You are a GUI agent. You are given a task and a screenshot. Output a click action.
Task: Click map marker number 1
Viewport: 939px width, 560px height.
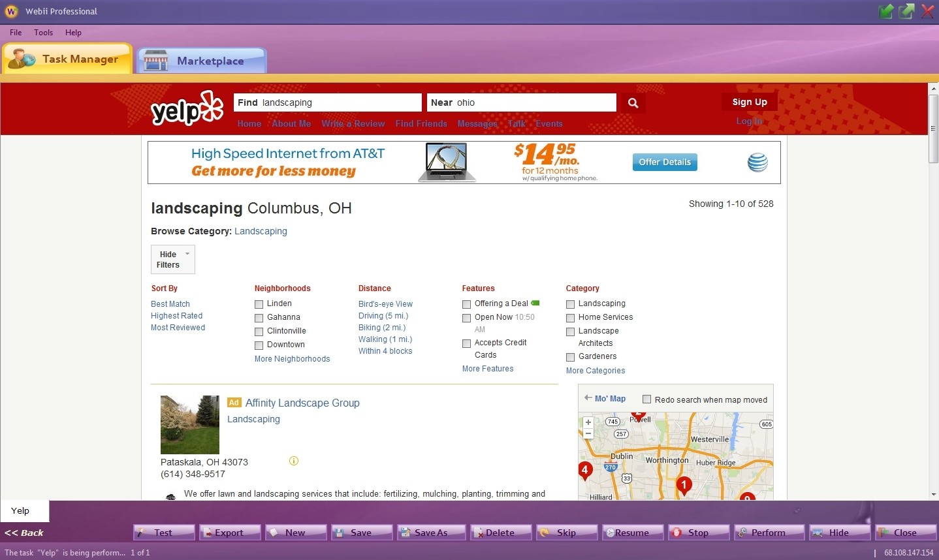point(684,486)
